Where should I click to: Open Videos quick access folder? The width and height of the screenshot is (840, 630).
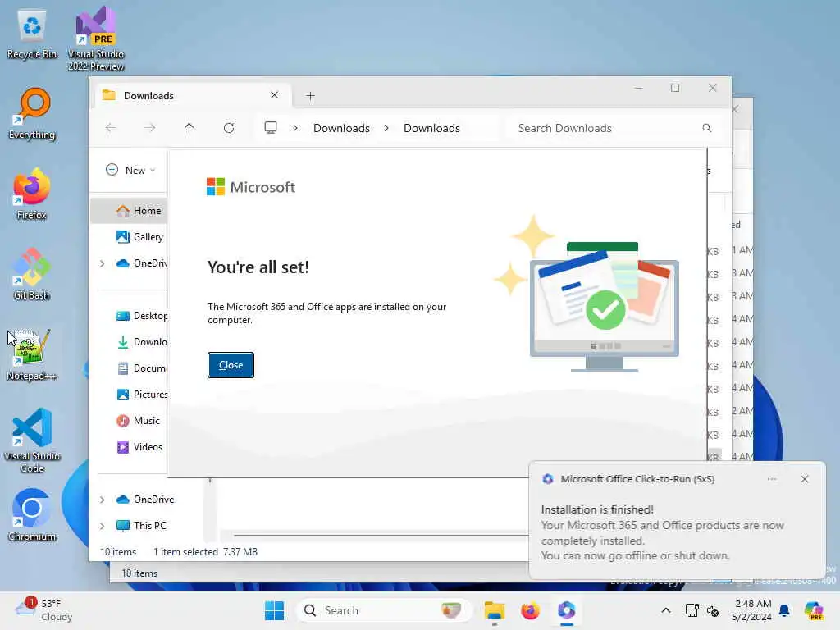(139, 447)
